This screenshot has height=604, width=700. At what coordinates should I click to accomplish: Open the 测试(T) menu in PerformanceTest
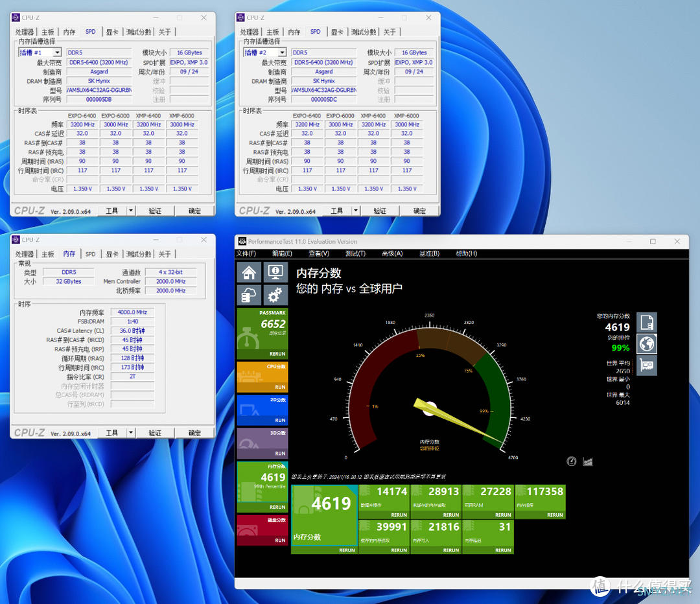click(x=355, y=253)
